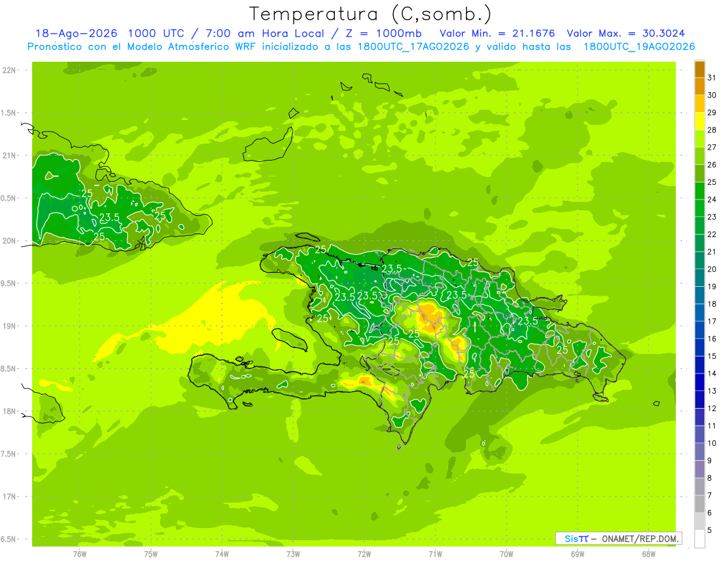
Task: Click the '69W' longitude axis label
Action: (x=577, y=554)
